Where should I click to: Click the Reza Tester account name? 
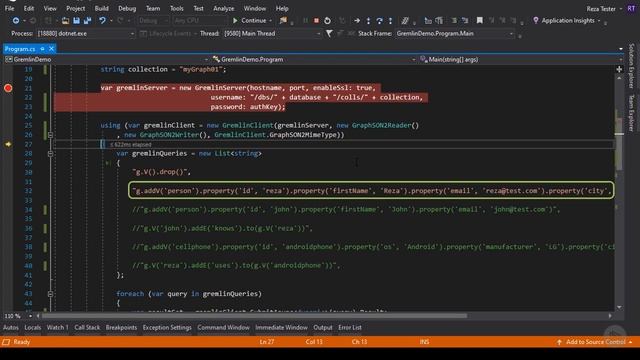tap(601, 8)
